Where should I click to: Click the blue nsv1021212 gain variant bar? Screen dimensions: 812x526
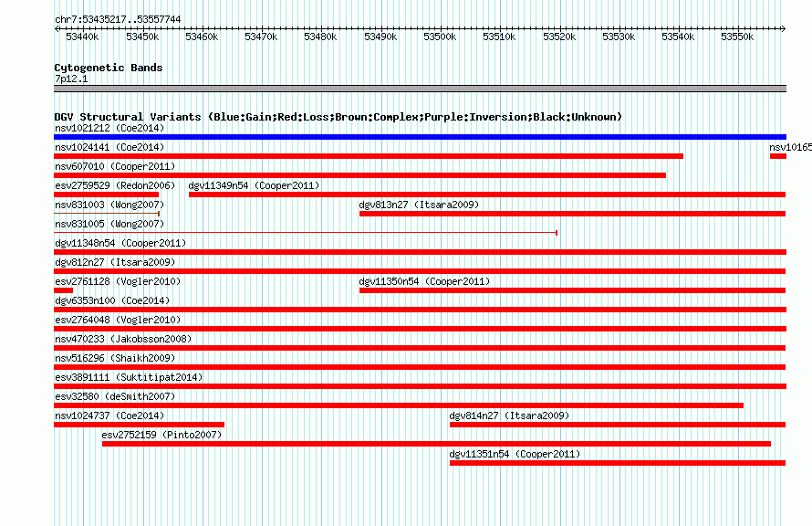pyautogui.click(x=420, y=137)
